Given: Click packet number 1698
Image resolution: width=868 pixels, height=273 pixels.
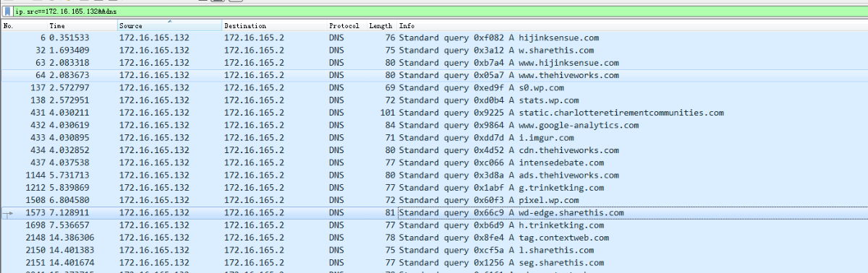Looking at the screenshot, I should [x=35, y=225].
